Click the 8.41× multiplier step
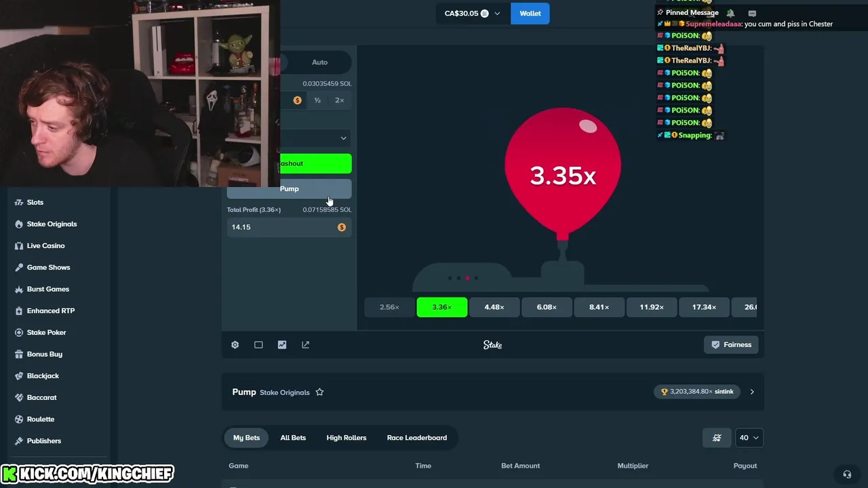 pyautogui.click(x=599, y=307)
